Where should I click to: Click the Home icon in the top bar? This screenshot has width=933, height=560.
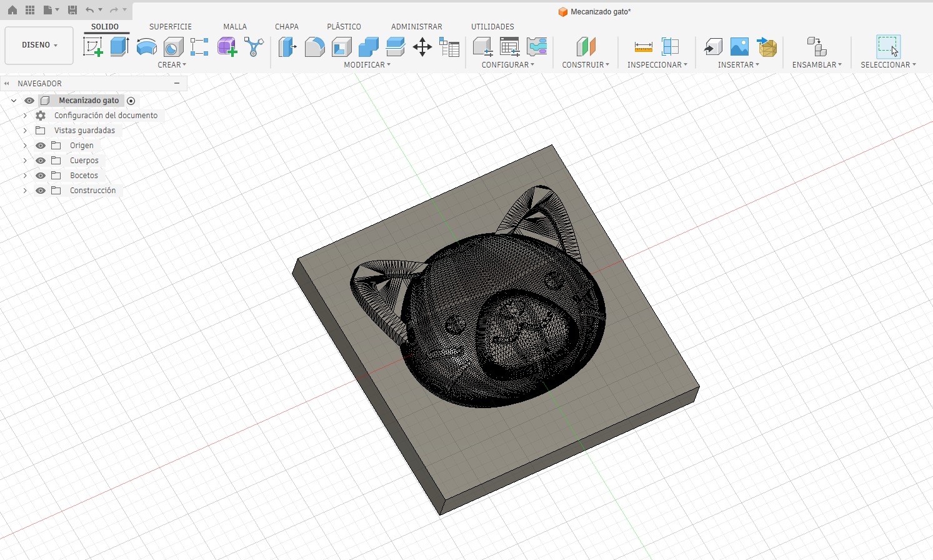tap(12, 10)
